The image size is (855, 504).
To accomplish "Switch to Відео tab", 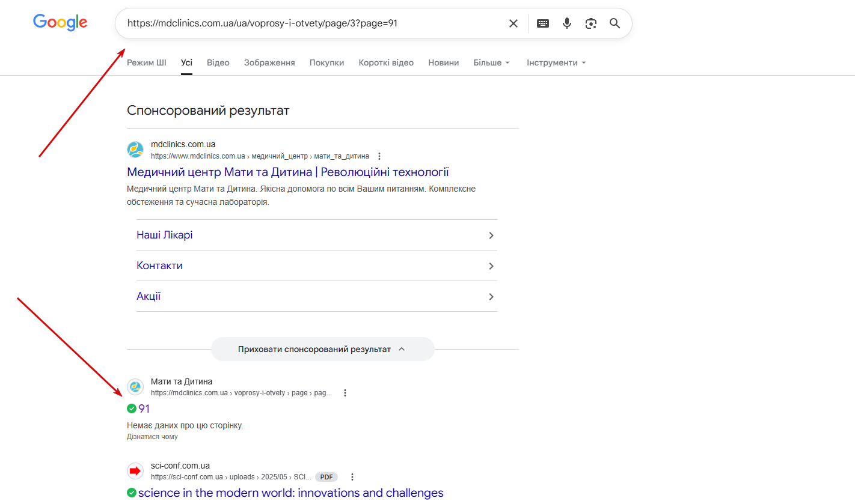I will point(218,62).
